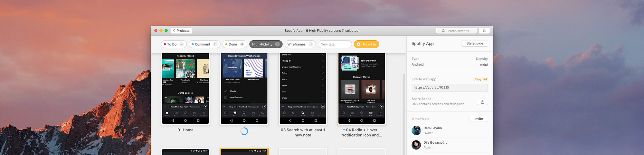Click the 03 Search with at least 1 new note label
644x155 pixels.
[303, 132]
